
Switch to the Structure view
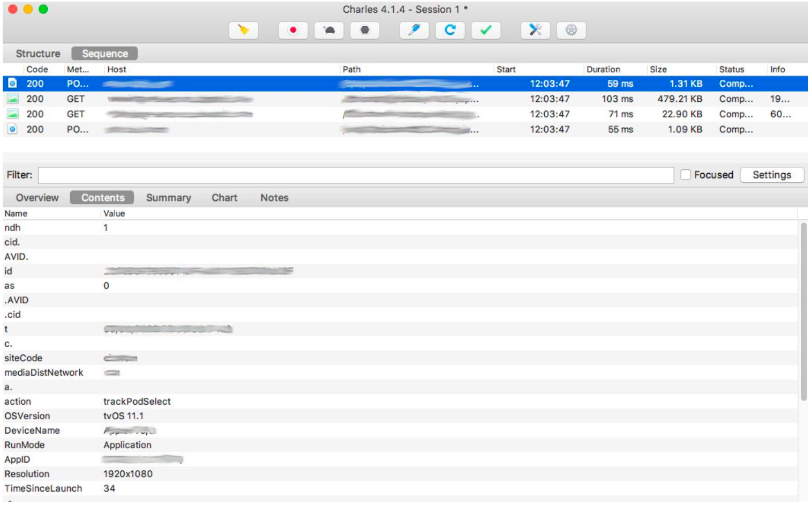(x=37, y=53)
